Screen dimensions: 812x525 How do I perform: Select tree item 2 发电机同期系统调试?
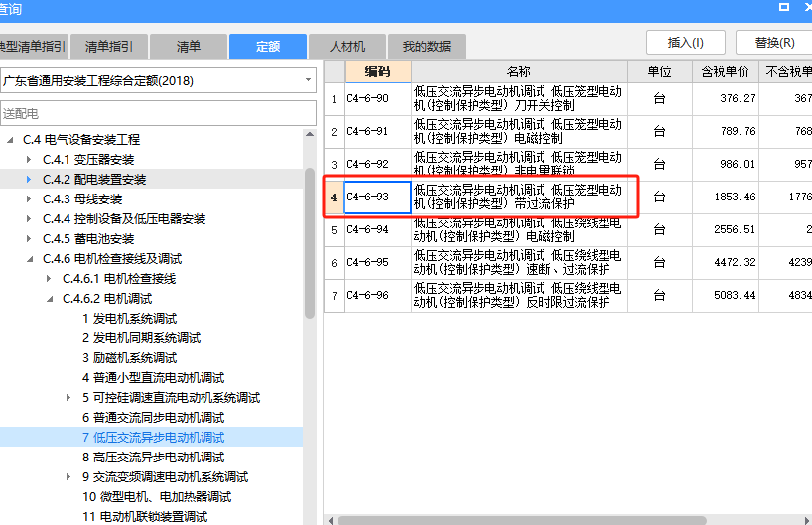click(141, 338)
